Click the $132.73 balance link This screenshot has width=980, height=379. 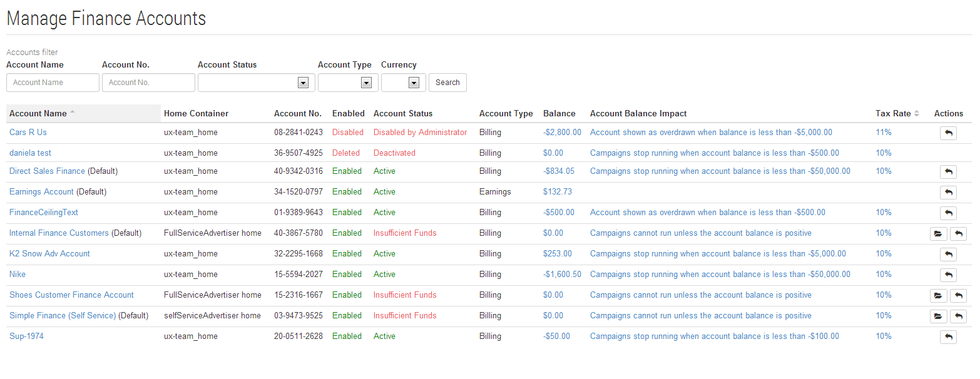point(558,192)
